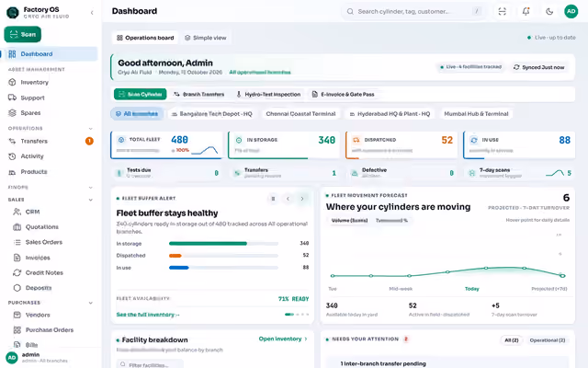Go to next fleet alert slide
The height and width of the screenshot is (368, 588).
(302, 199)
